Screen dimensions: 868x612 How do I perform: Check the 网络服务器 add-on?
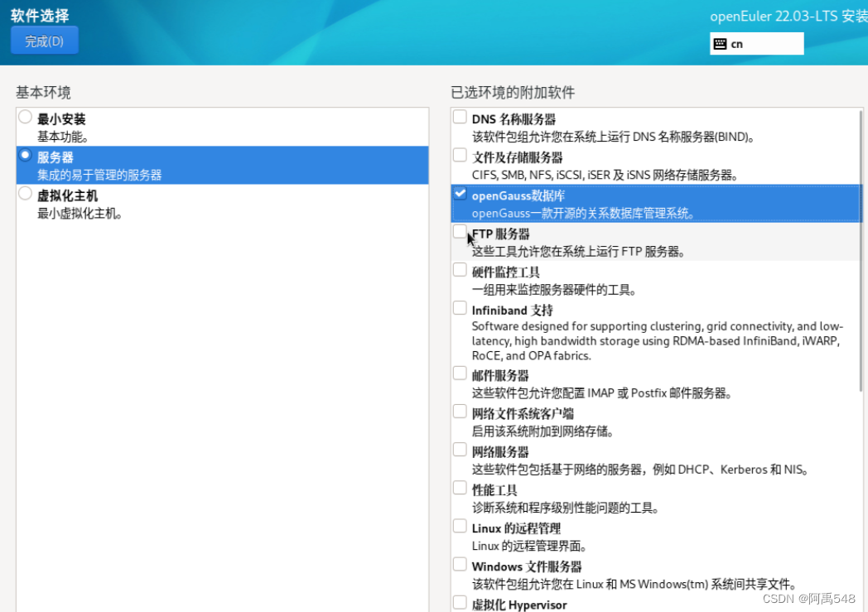pos(460,449)
